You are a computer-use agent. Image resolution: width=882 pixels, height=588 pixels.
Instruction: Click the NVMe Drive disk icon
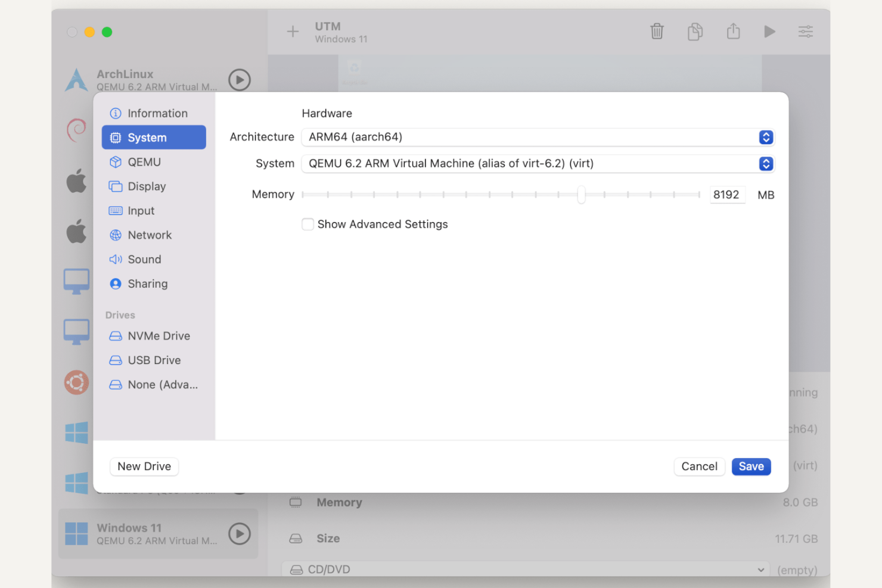point(116,336)
